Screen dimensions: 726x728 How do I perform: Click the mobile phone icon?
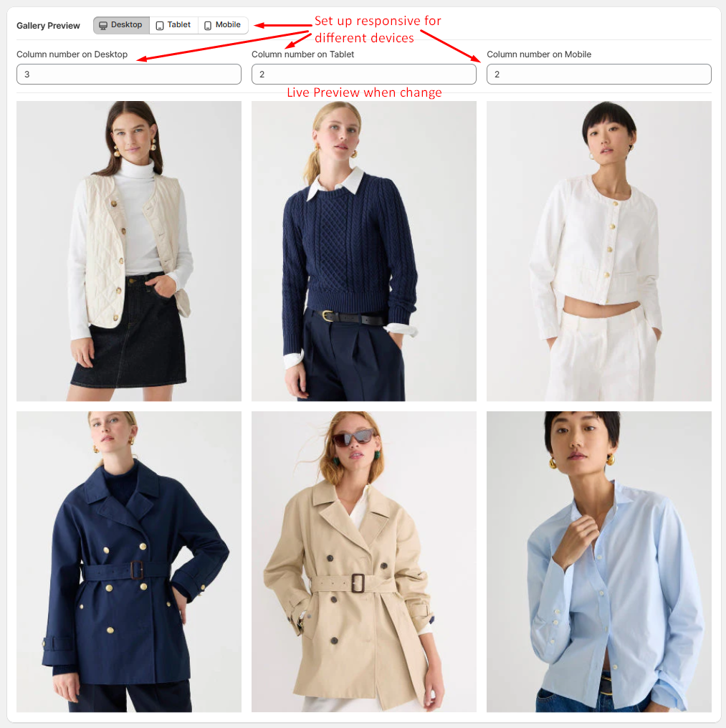coord(208,26)
